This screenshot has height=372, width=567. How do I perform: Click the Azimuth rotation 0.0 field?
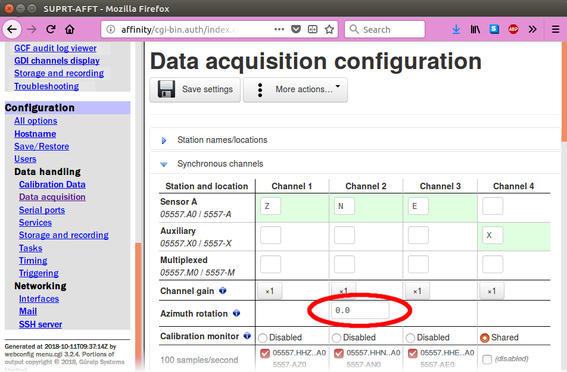pos(360,310)
